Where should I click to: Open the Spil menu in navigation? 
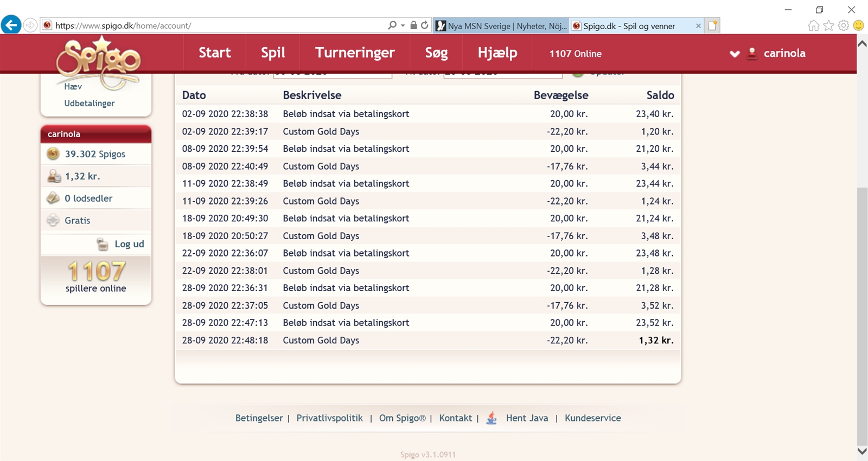(x=272, y=53)
